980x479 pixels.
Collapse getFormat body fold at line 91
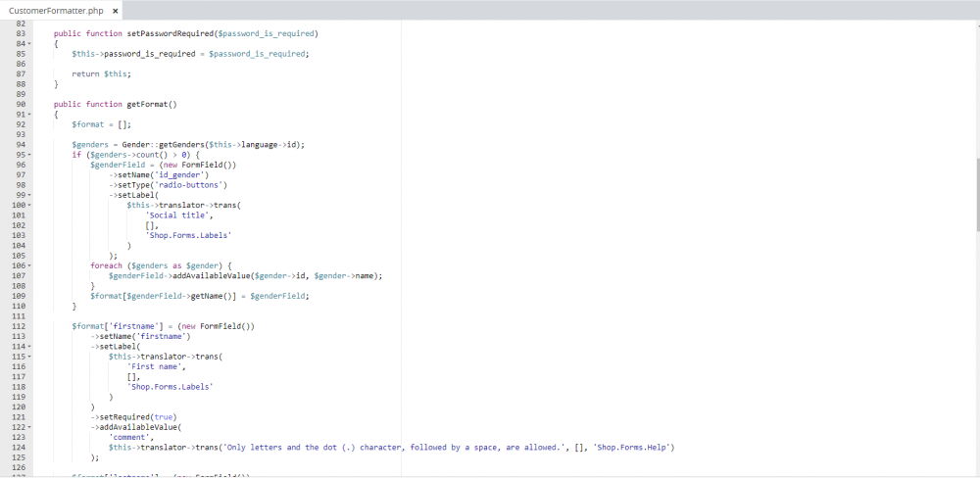29,115
